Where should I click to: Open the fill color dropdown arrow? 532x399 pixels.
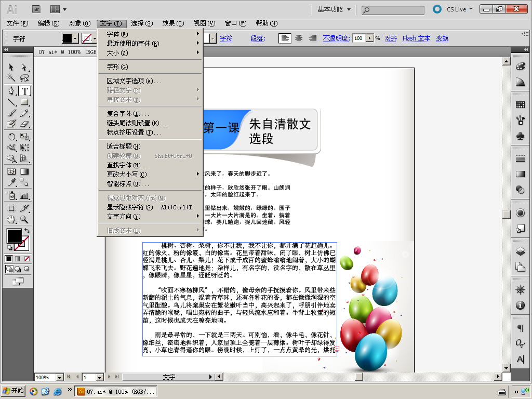[76, 38]
